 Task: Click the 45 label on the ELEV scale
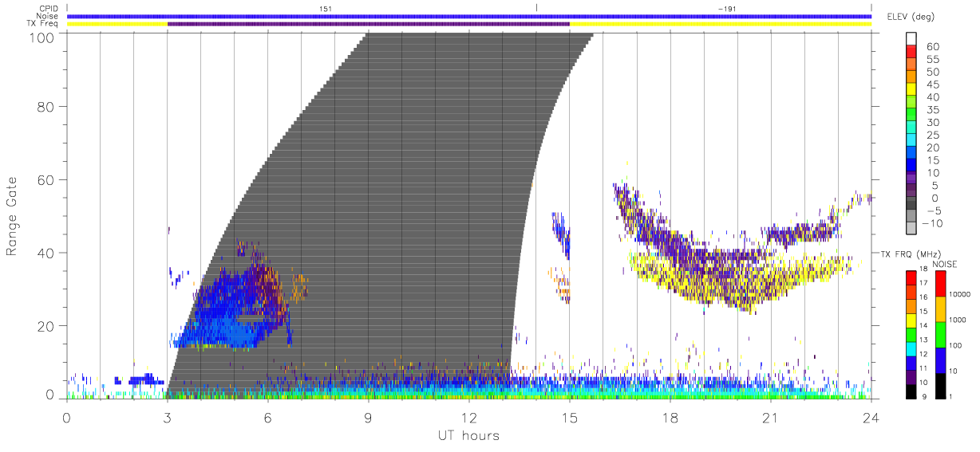click(x=933, y=85)
